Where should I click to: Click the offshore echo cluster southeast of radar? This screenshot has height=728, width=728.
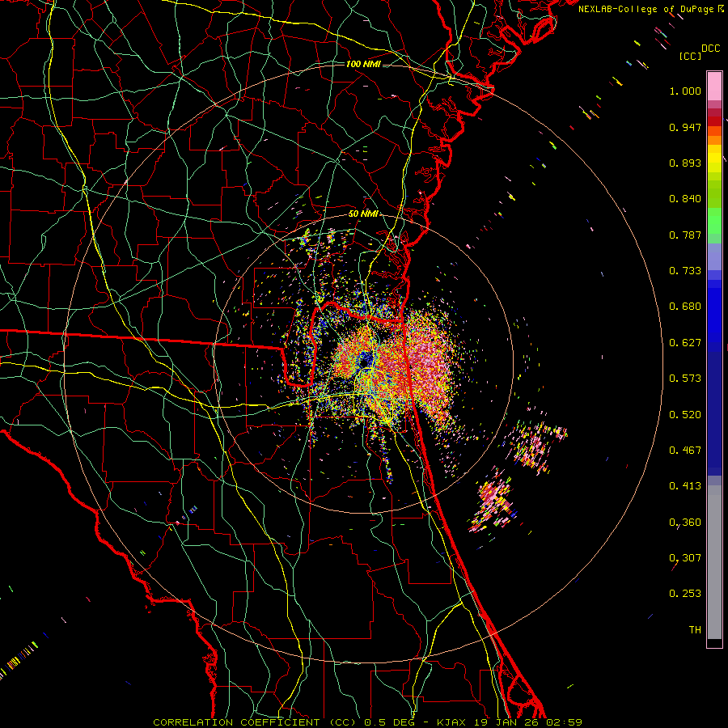coord(493,501)
